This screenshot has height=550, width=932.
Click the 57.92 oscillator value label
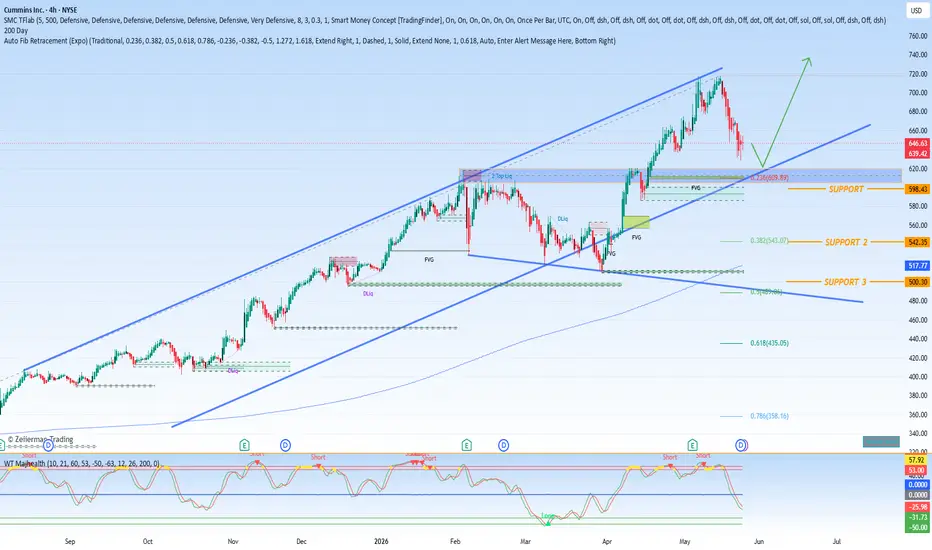[917, 460]
